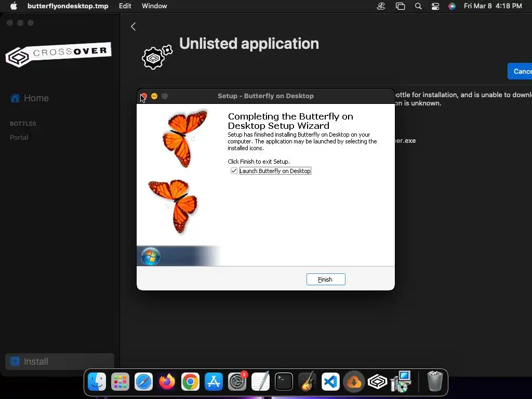Click the Unlisted application gear icon
The height and width of the screenshot is (399, 532).
pyautogui.click(x=157, y=57)
